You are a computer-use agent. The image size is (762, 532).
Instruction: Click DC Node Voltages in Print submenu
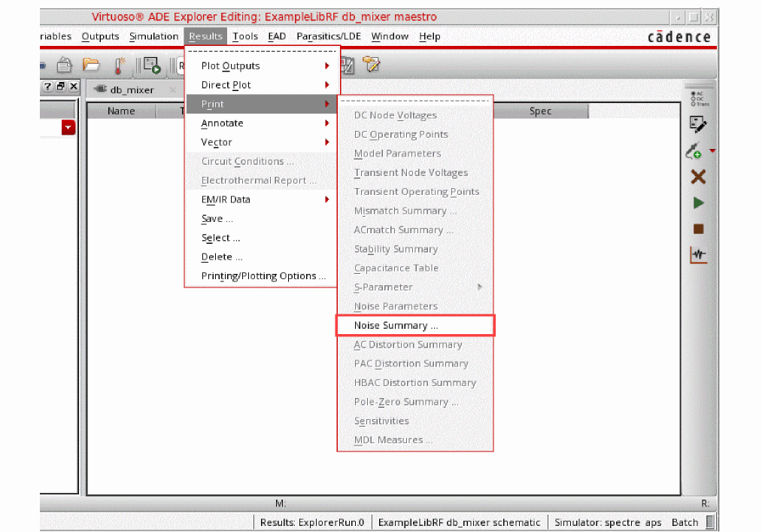click(415, 115)
